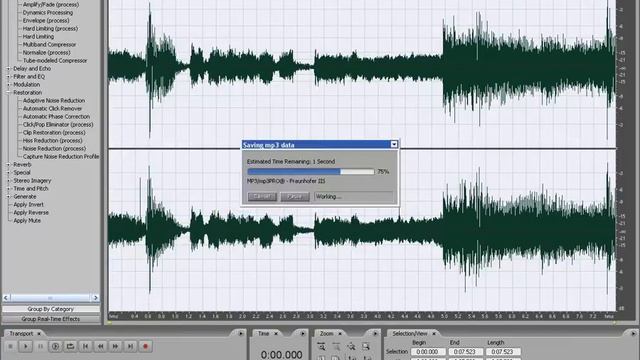This screenshot has width=640, height=360.
Task: Click the Selection Begin time field
Action: pos(427,351)
